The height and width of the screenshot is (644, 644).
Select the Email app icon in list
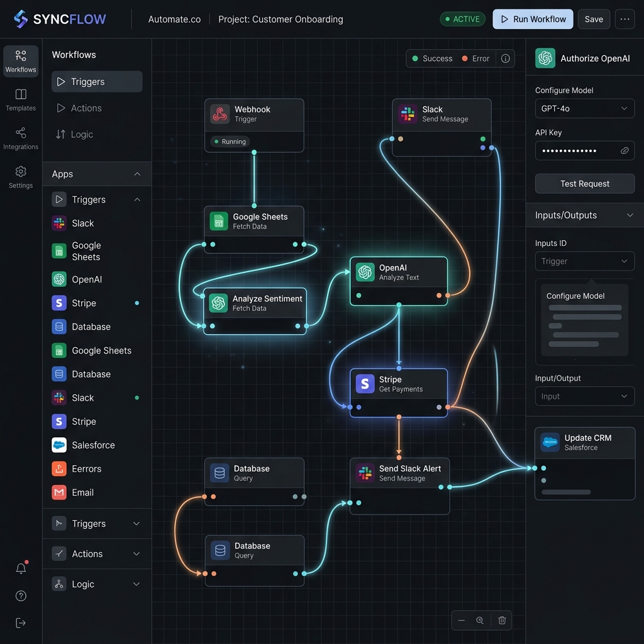point(59,492)
